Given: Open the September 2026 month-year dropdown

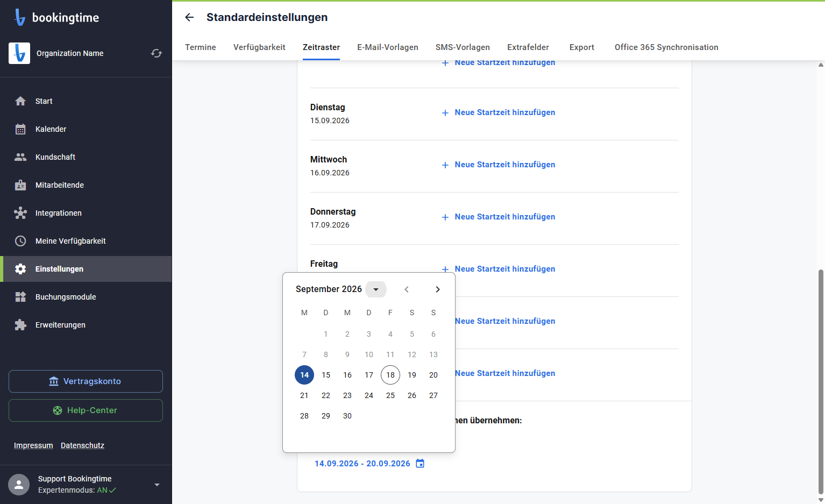Looking at the screenshot, I should tap(376, 289).
